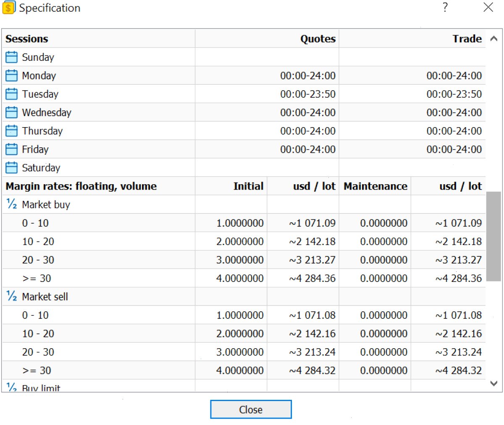This screenshot has height=425, width=504.
Task: Click the scrollbar up arrow
Action: (x=494, y=39)
